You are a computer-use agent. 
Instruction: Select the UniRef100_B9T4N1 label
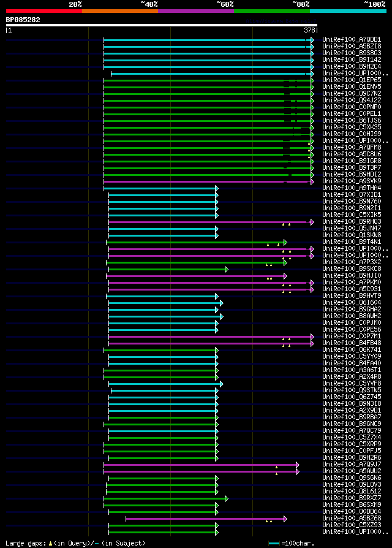click(352, 243)
